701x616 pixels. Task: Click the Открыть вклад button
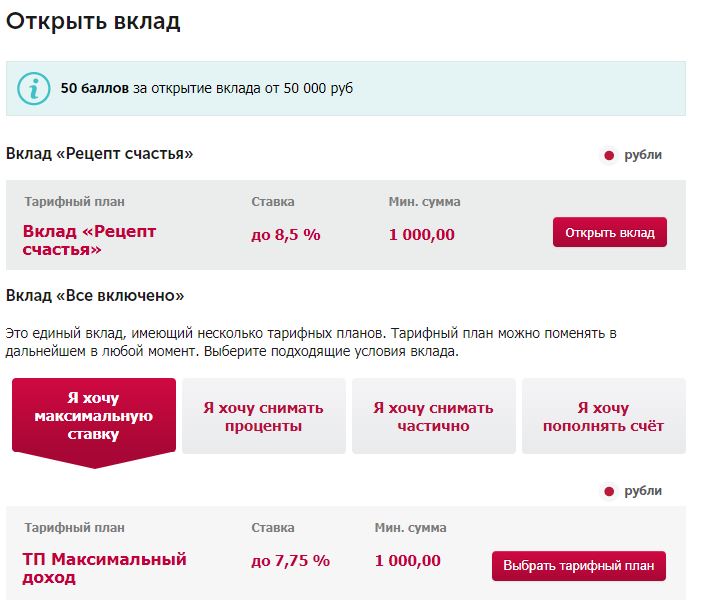[x=609, y=232]
